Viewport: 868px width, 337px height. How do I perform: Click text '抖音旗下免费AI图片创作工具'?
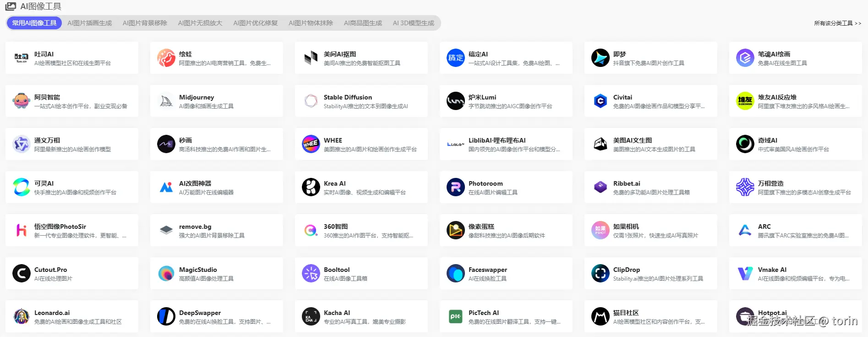(x=649, y=63)
